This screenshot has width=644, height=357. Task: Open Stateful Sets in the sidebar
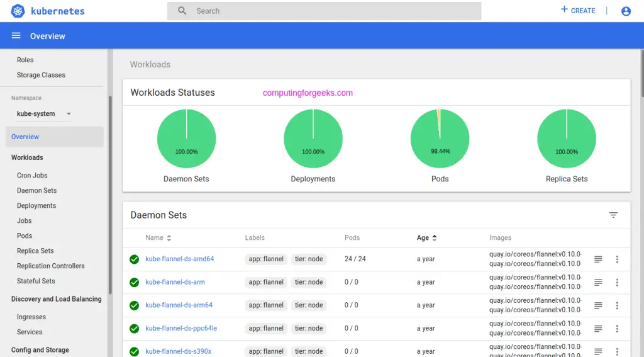[36, 281]
